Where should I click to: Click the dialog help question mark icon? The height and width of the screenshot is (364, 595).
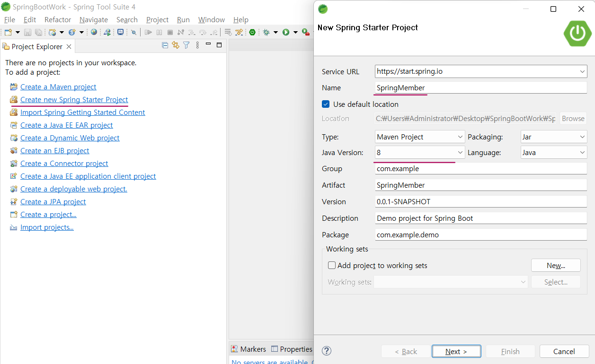point(327,351)
